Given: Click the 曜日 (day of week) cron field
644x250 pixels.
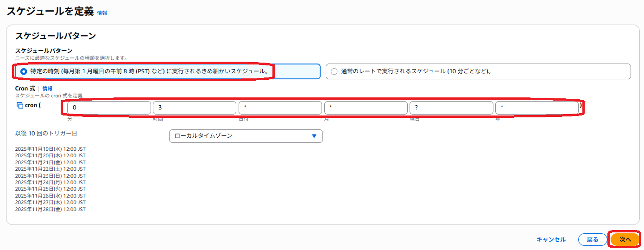Looking at the screenshot, I should [451, 108].
